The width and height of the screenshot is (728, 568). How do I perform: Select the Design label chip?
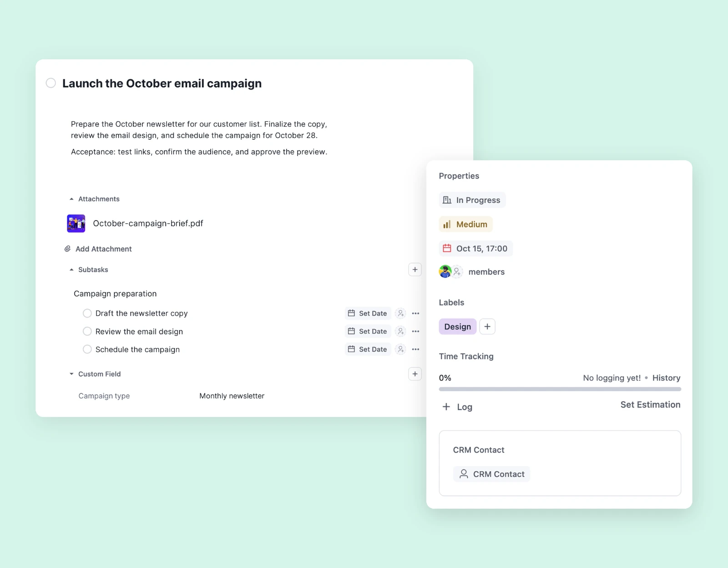click(458, 327)
